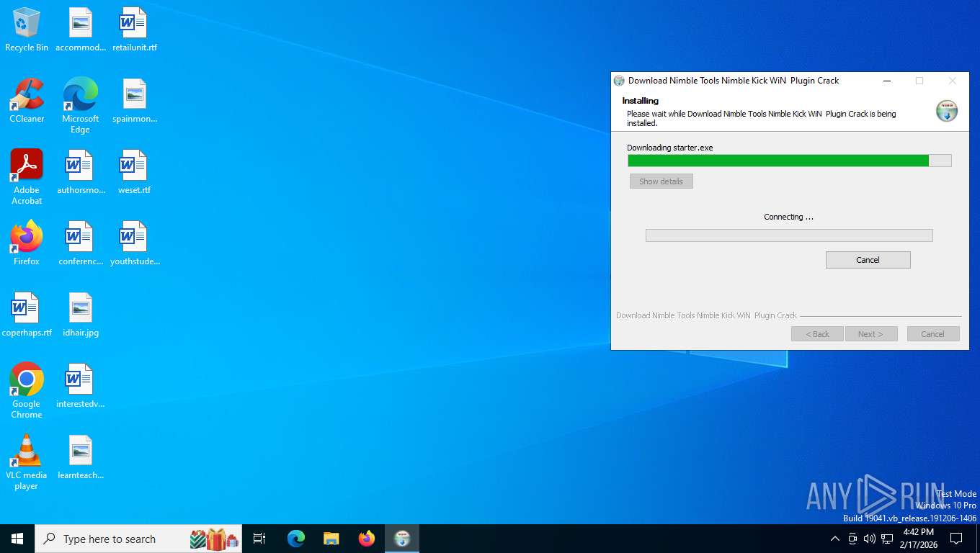Open the spainmon... image file
The height and width of the screenshot is (553, 980).
point(134,102)
